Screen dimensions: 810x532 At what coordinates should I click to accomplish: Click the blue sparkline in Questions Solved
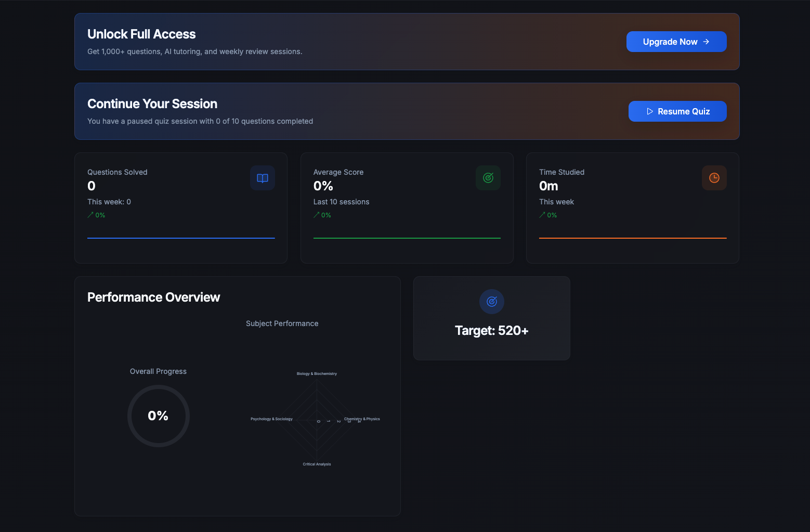[181, 238]
